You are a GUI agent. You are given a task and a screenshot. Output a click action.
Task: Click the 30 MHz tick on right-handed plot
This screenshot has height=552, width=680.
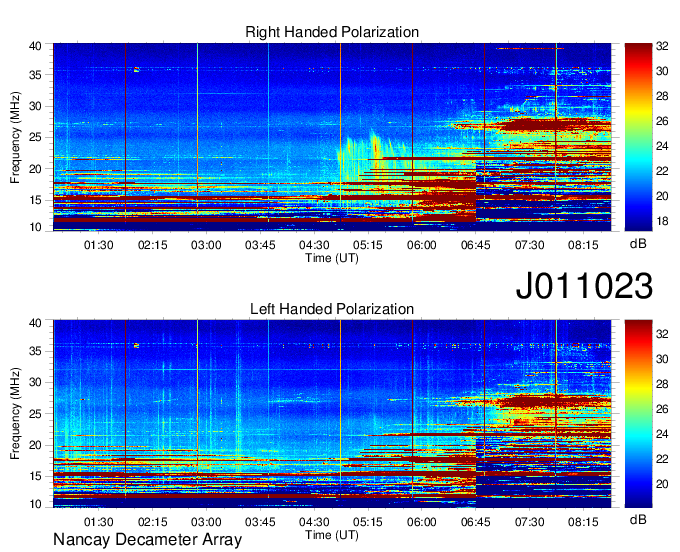(x=35, y=106)
